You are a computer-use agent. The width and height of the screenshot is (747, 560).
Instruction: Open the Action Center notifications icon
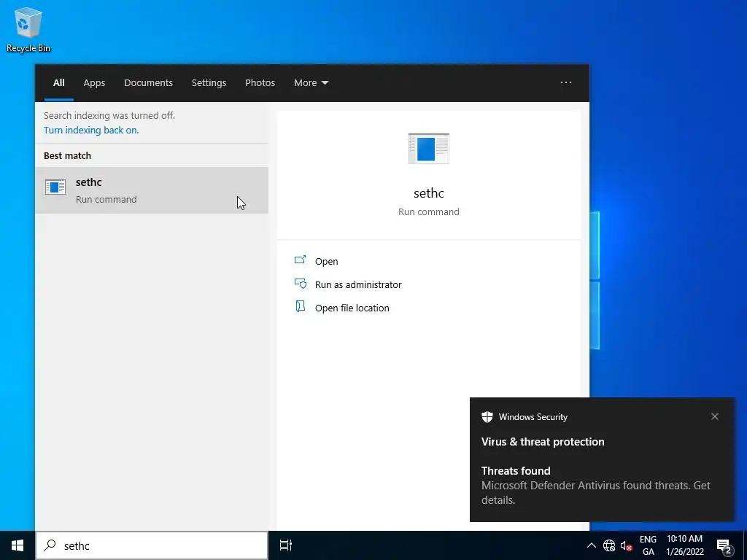724,545
